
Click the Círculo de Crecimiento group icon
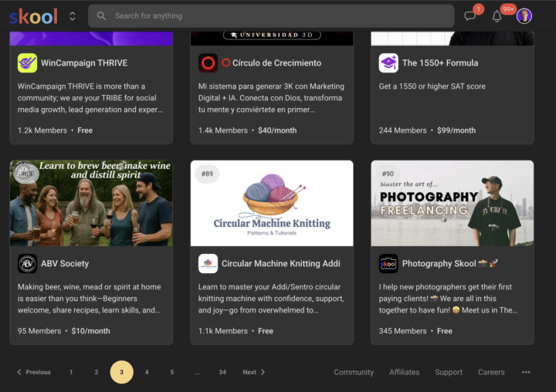pos(208,63)
